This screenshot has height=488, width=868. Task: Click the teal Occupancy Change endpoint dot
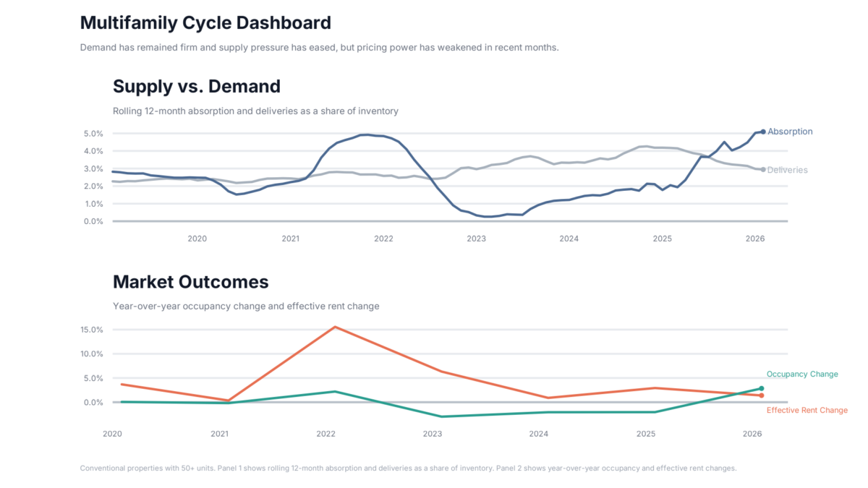761,388
